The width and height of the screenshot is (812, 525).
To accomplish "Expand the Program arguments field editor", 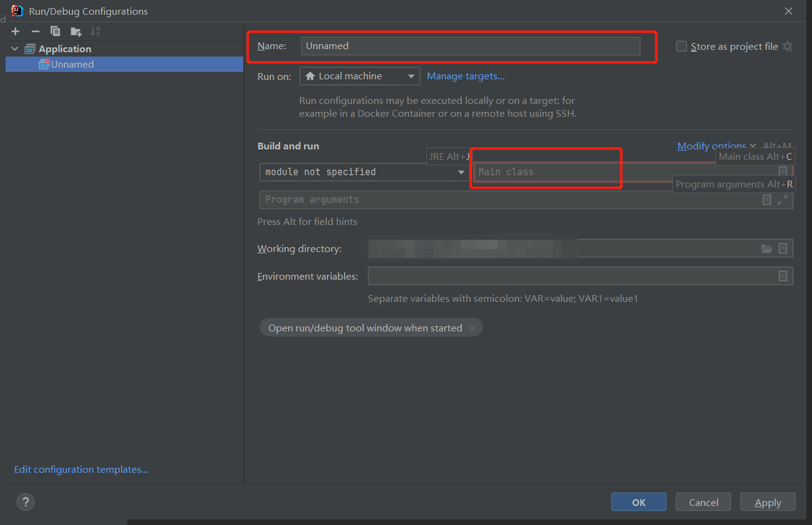I will (783, 200).
